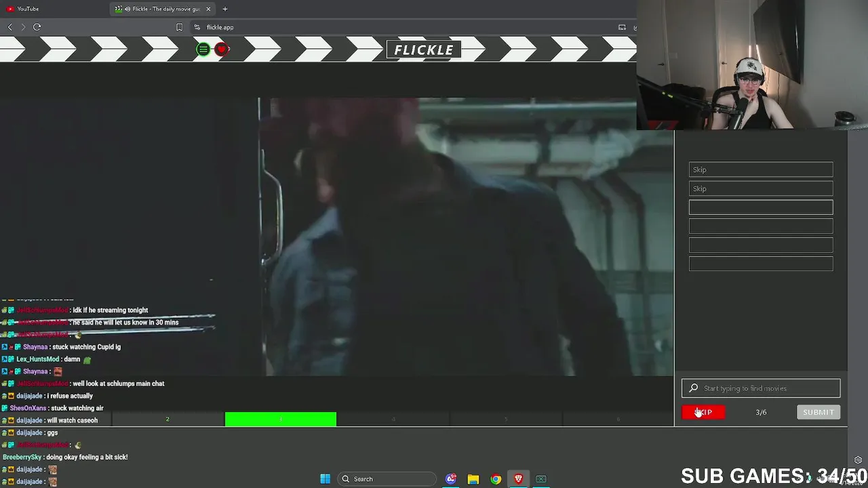Image resolution: width=868 pixels, height=488 pixels.
Task: Click the FLICKLE logo title
Action: (424, 50)
